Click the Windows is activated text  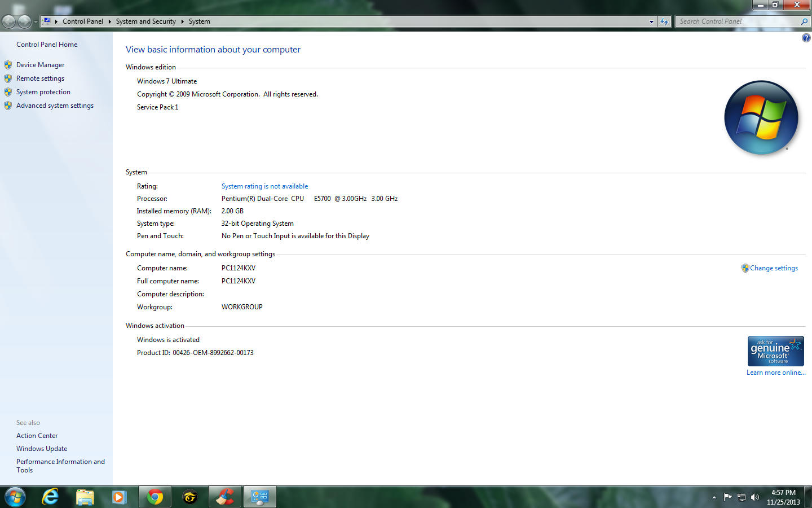[x=168, y=340]
